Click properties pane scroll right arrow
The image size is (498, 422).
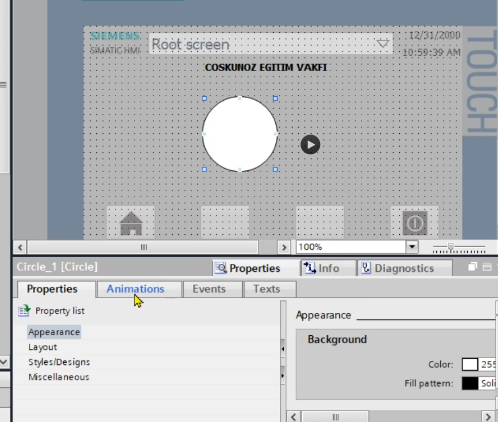tap(488, 417)
